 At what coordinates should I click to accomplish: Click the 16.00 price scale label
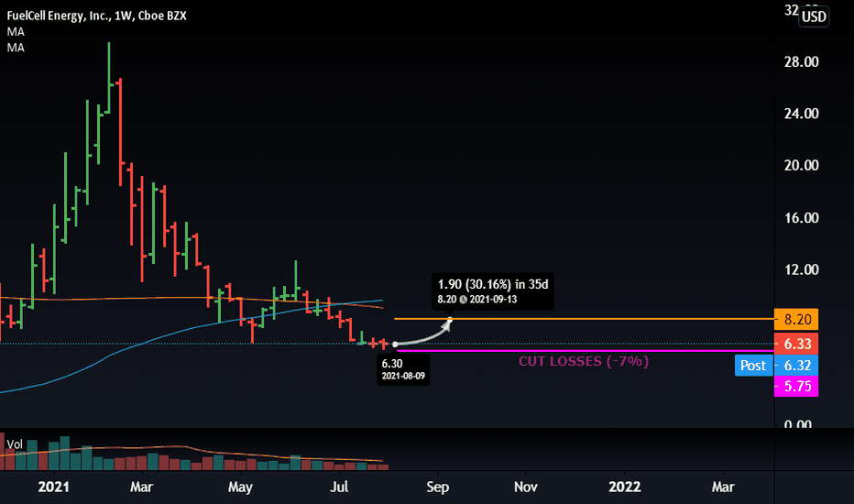(x=801, y=218)
